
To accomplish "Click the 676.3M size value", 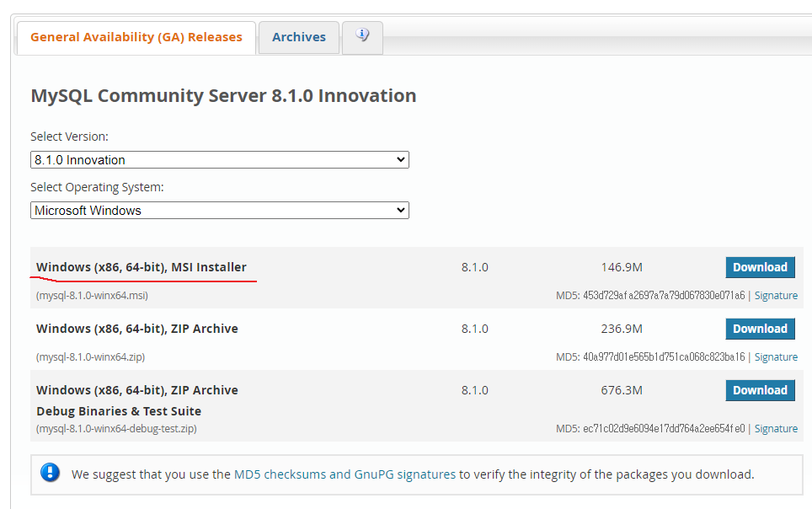I will [x=622, y=390].
